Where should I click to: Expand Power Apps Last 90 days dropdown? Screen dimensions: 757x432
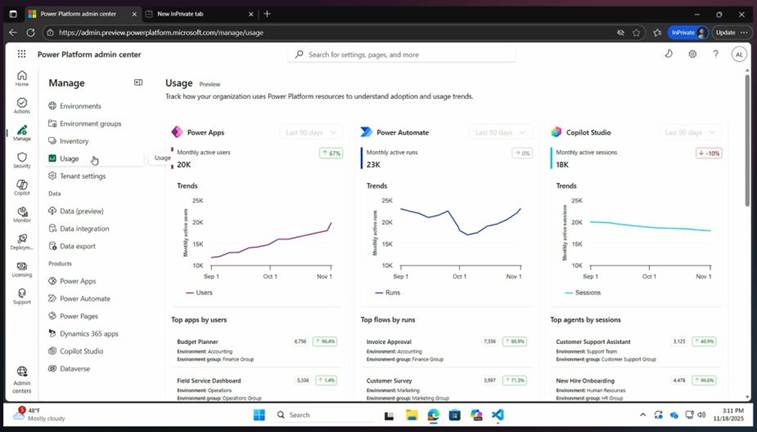(310, 132)
